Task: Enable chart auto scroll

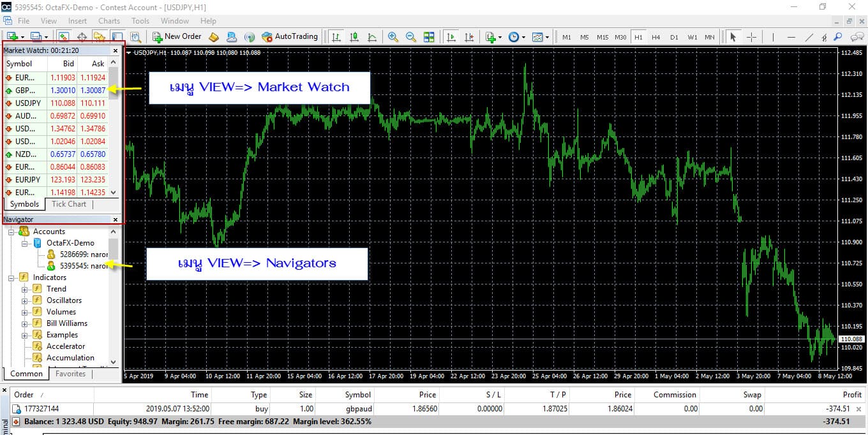Action: (x=452, y=37)
